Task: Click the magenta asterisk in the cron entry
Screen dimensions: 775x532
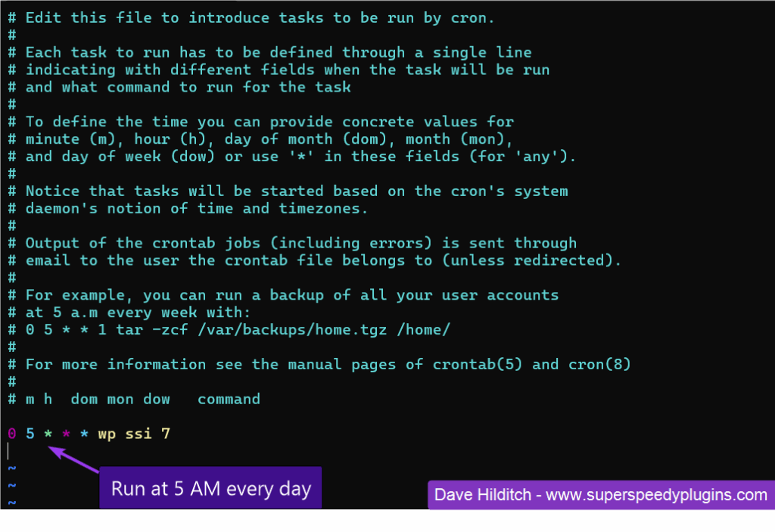Action: pyautogui.click(x=67, y=434)
